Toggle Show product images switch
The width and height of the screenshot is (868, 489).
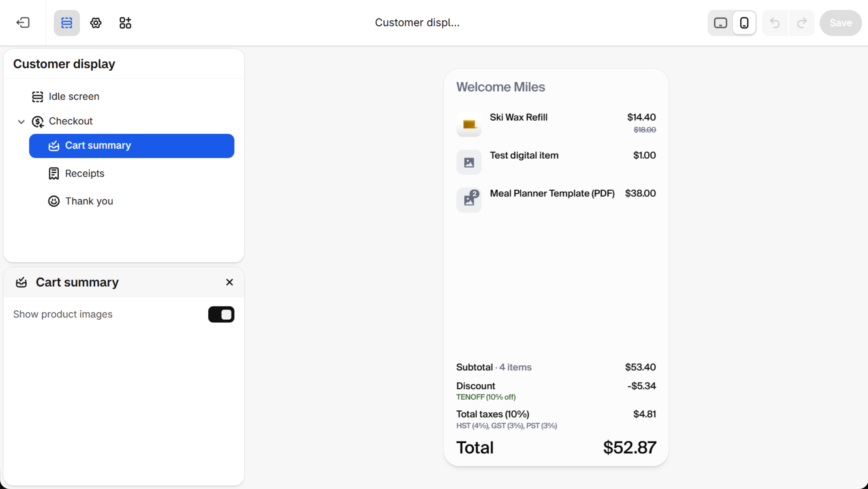(221, 314)
